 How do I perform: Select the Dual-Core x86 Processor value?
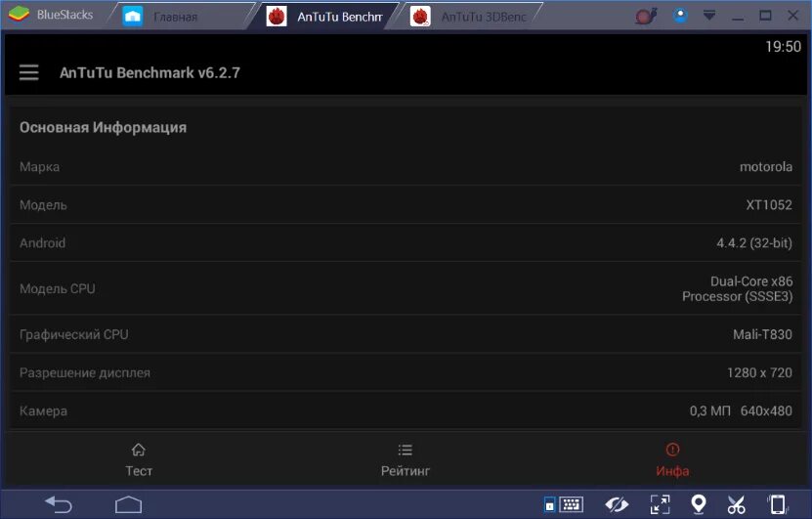click(738, 288)
